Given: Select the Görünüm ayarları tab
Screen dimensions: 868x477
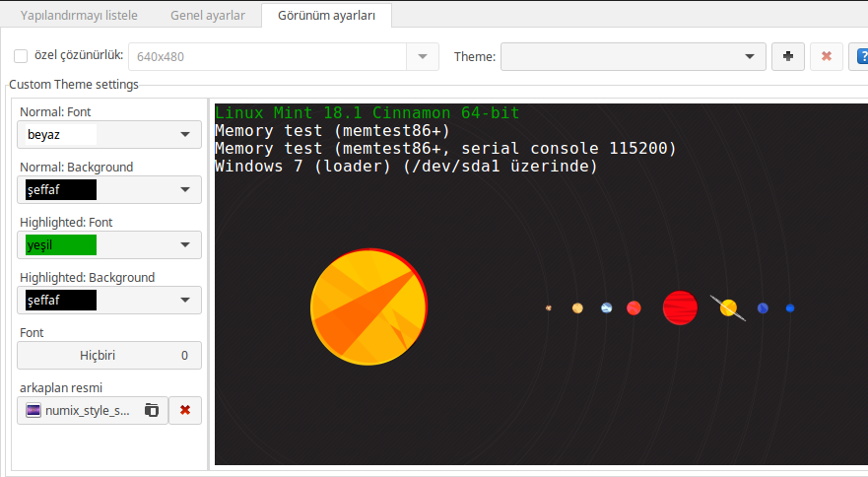Looking at the screenshot, I should [326, 16].
